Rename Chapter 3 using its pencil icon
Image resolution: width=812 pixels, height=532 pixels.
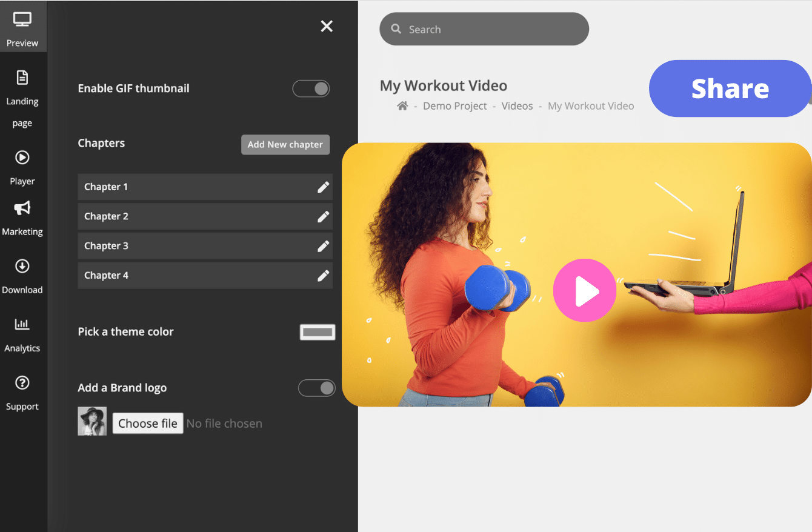tap(324, 246)
